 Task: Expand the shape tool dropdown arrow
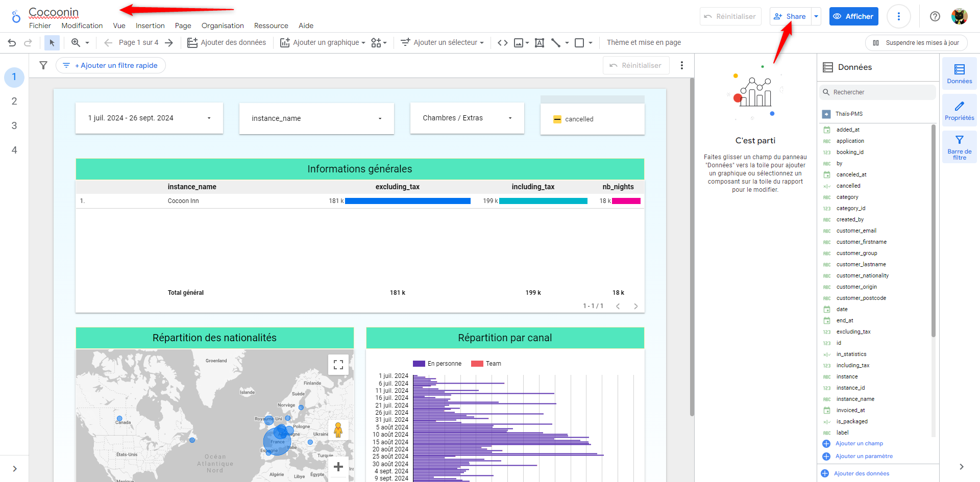[591, 43]
